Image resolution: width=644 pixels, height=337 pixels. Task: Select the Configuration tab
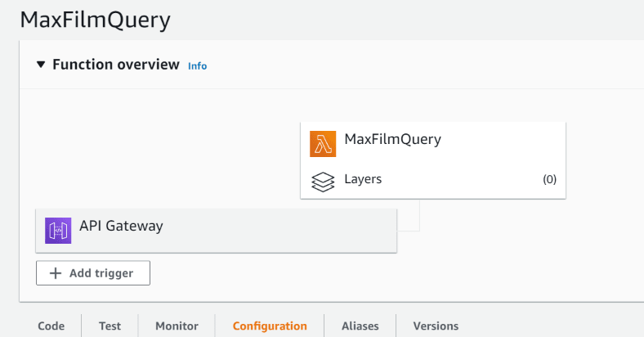pyautogui.click(x=270, y=326)
